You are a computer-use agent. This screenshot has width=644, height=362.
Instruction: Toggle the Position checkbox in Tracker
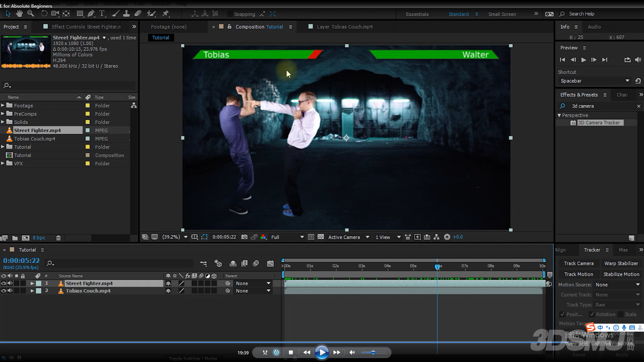coord(562,314)
